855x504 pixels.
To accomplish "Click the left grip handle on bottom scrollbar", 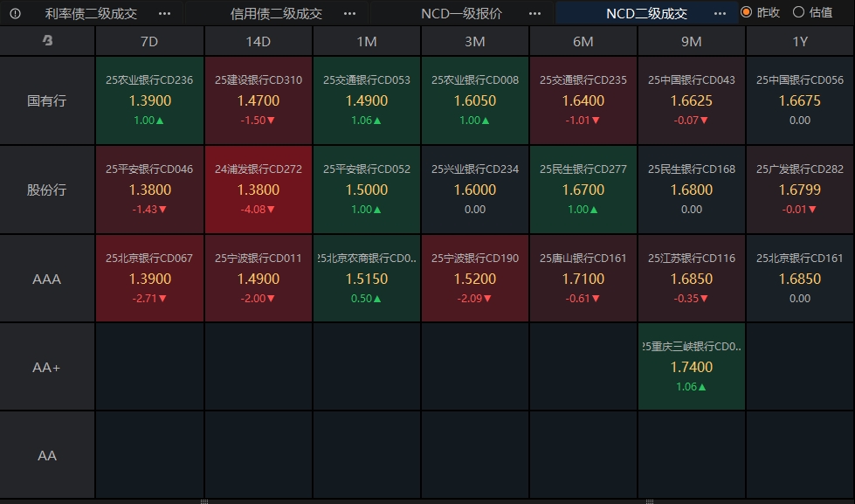I will 204,501.
